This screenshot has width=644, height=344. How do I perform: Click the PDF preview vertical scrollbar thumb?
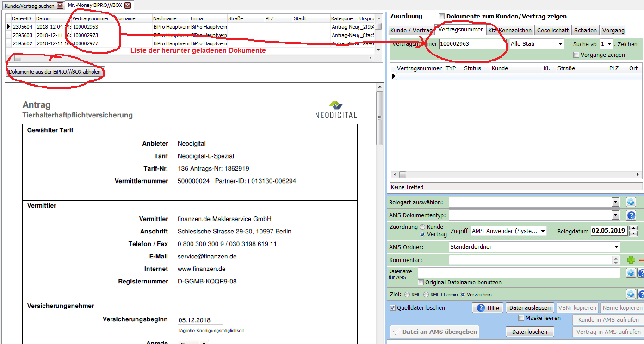379,118
